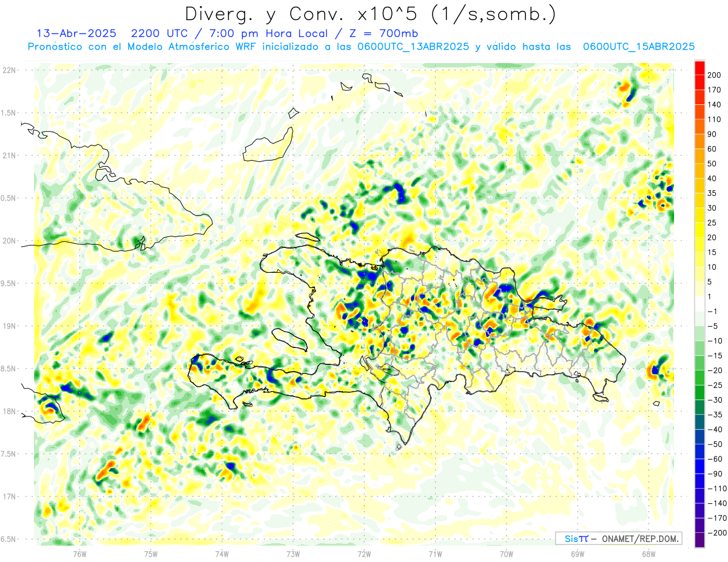
Task: Click the "18N" latitude label
Action: [8, 411]
